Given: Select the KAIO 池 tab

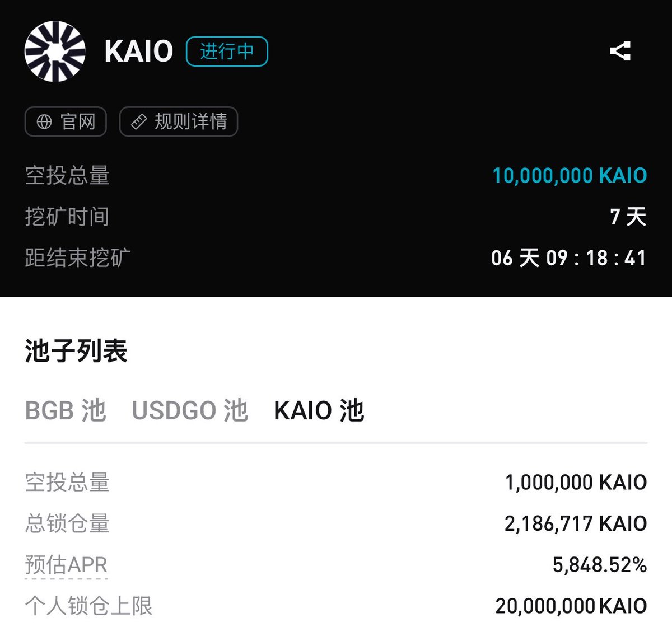Looking at the screenshot, I should click(x=319, y=410).
